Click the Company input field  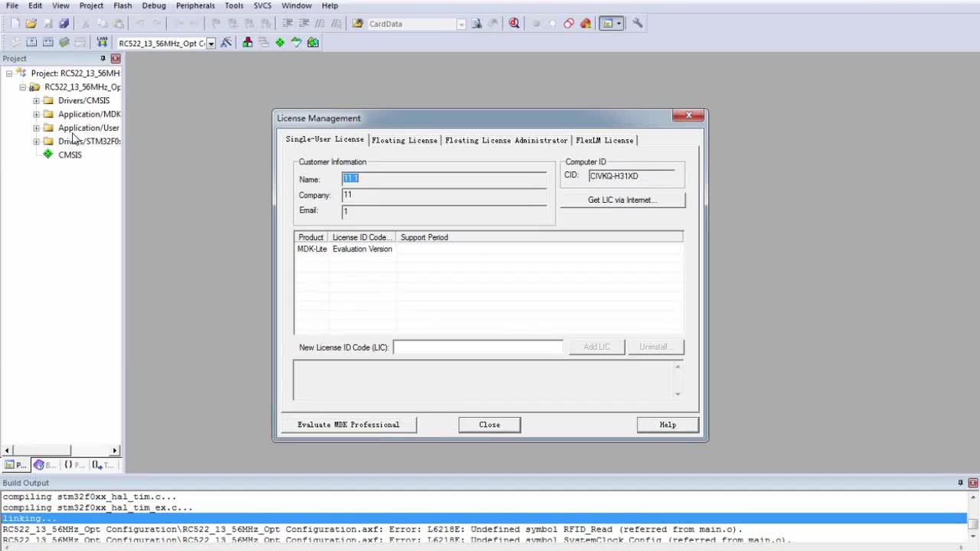point(444,195)
